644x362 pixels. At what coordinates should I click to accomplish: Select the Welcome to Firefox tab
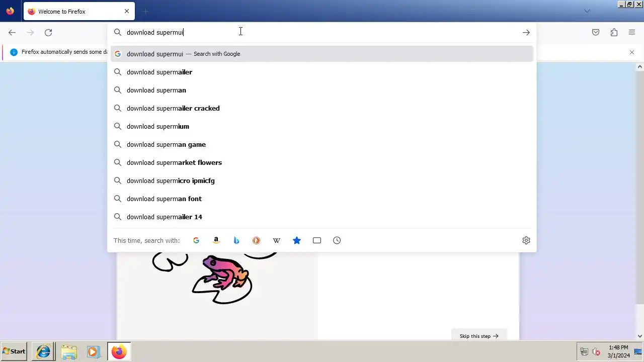(x=79, y=11)
